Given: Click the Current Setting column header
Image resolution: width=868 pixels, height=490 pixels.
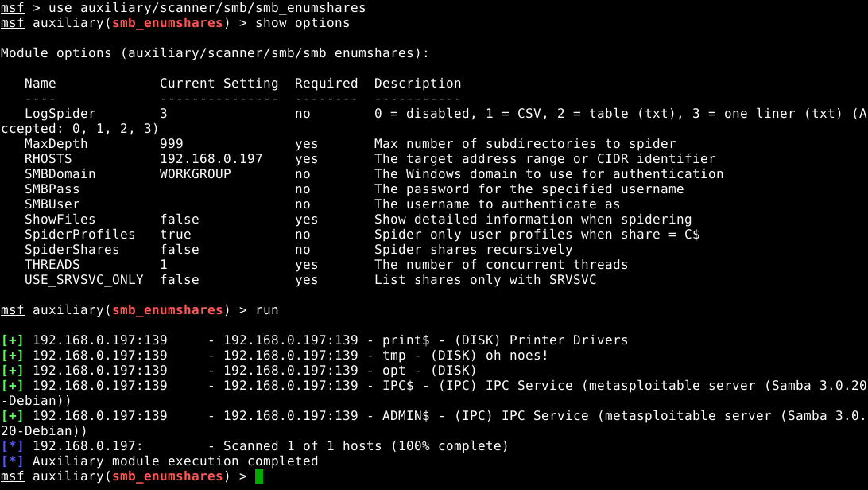Looking at the screenshot, I should point(219,84).
